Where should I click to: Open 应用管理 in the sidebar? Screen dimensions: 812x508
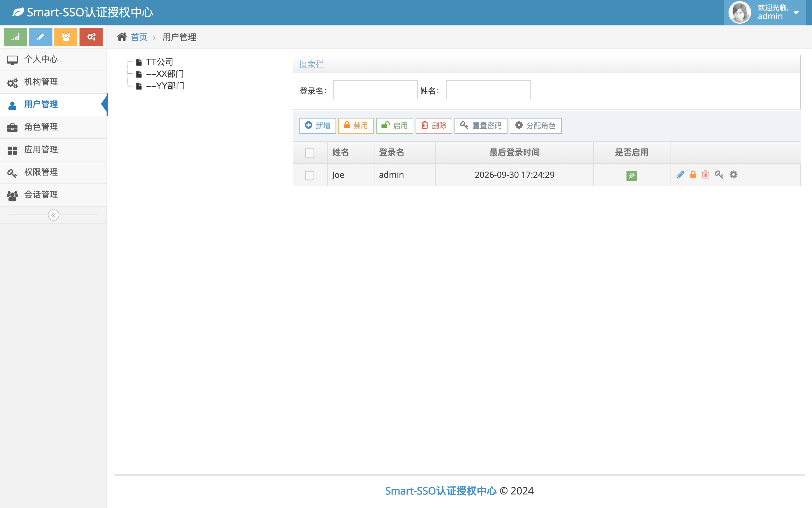[x=53, y=150]
